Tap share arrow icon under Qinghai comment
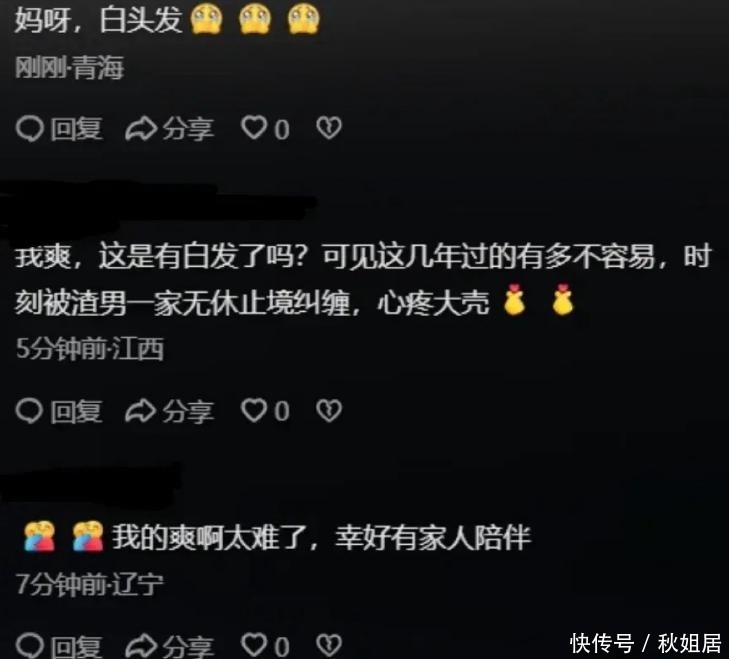This screenshot has height=659, width=729. (141, 129)
